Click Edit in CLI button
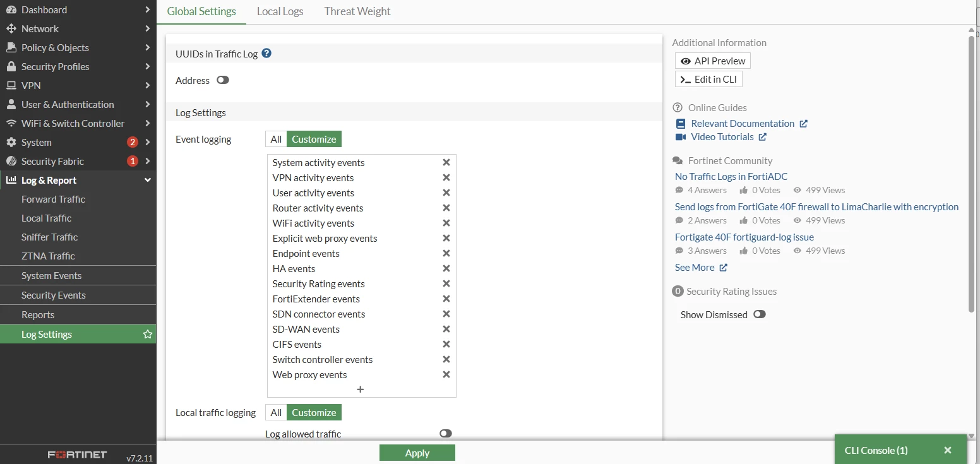Screen dimensions: 980x464 (708, 79)
